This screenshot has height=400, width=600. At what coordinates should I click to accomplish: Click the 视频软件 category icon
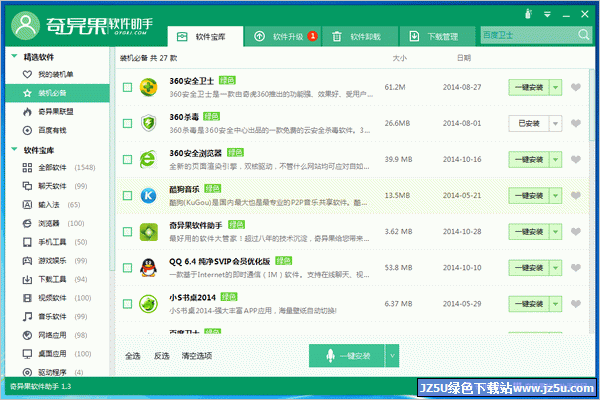point(27,298)
